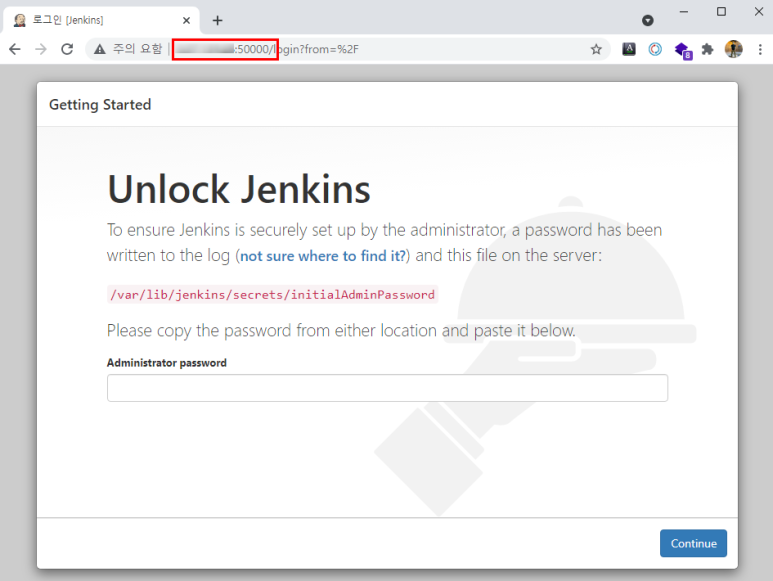Focus the Administrator password field
The height and width of the screenshot is (581, 773).
(387, 388)
